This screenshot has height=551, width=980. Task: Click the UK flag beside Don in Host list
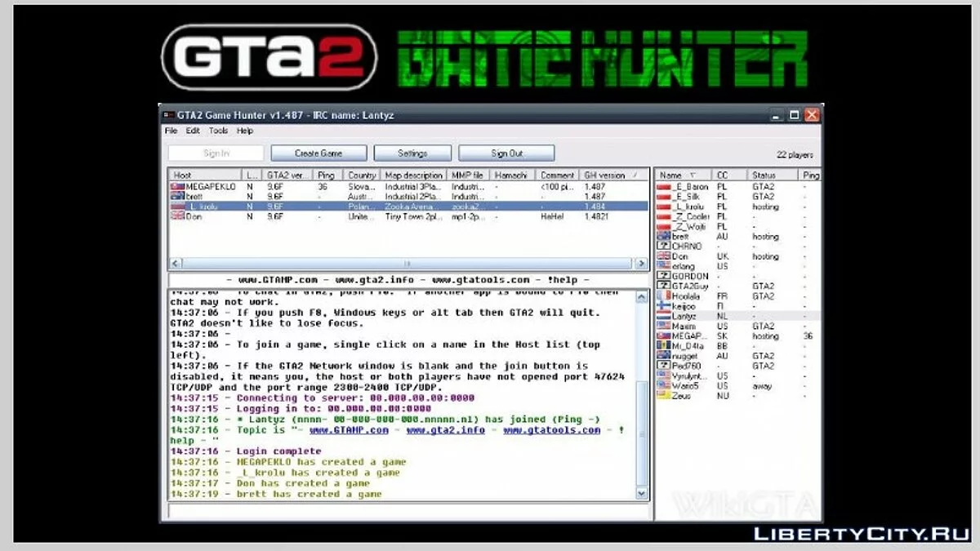pos(177,217)
